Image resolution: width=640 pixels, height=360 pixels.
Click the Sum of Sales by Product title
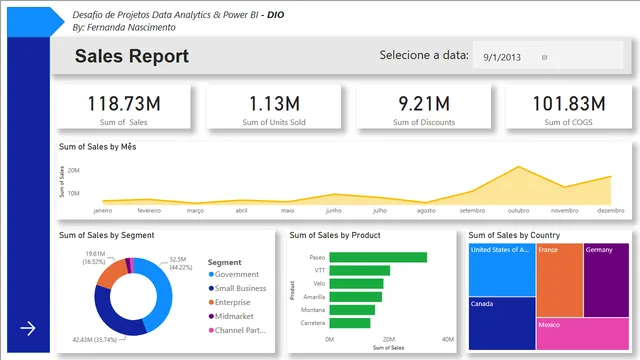click(335, 235)
